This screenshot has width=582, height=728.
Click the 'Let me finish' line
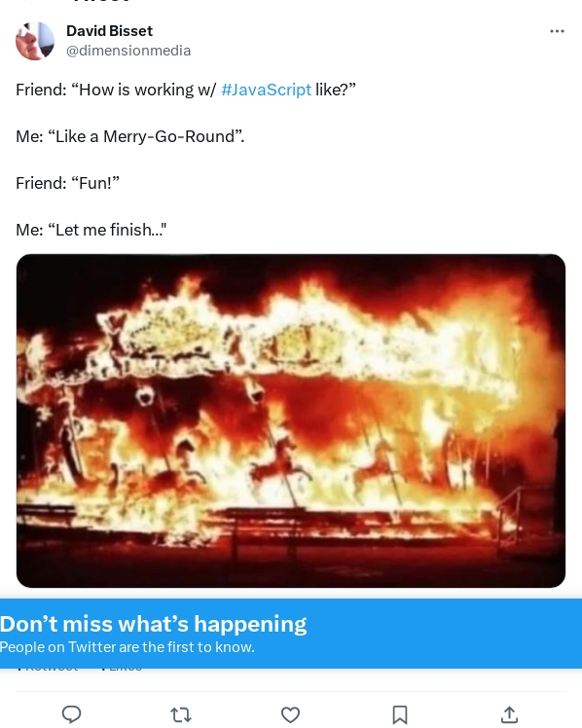tap(91, 230)
